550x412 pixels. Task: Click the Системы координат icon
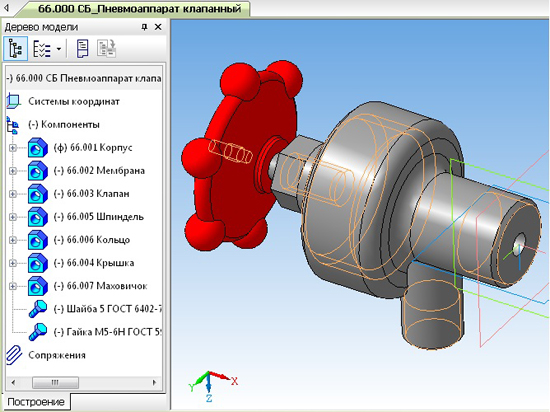pos(13,101)
